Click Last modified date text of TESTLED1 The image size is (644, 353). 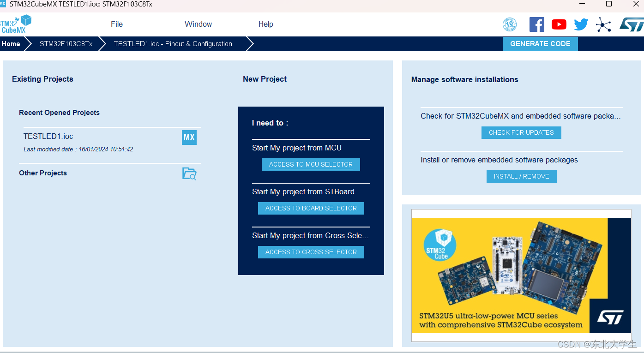78,149
